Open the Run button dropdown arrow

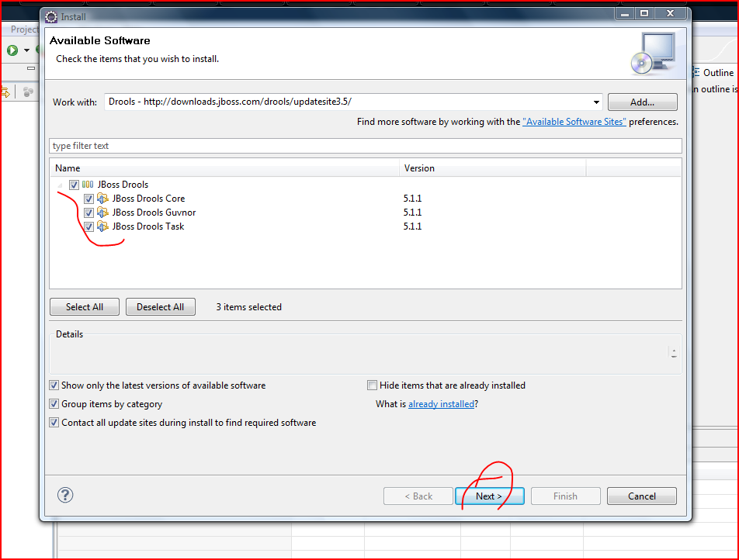point(27,50)
